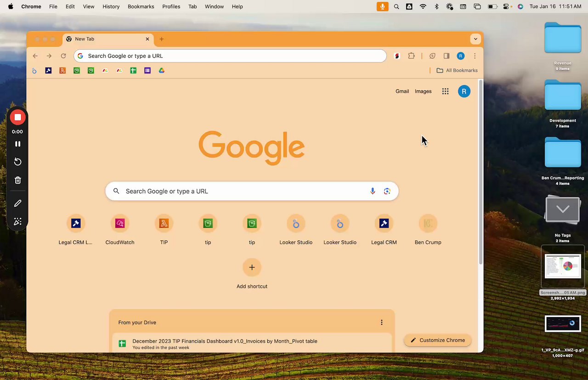
Task: Open the Bookmarks menu
Action: pyautogui.click(x=141, y=6)
